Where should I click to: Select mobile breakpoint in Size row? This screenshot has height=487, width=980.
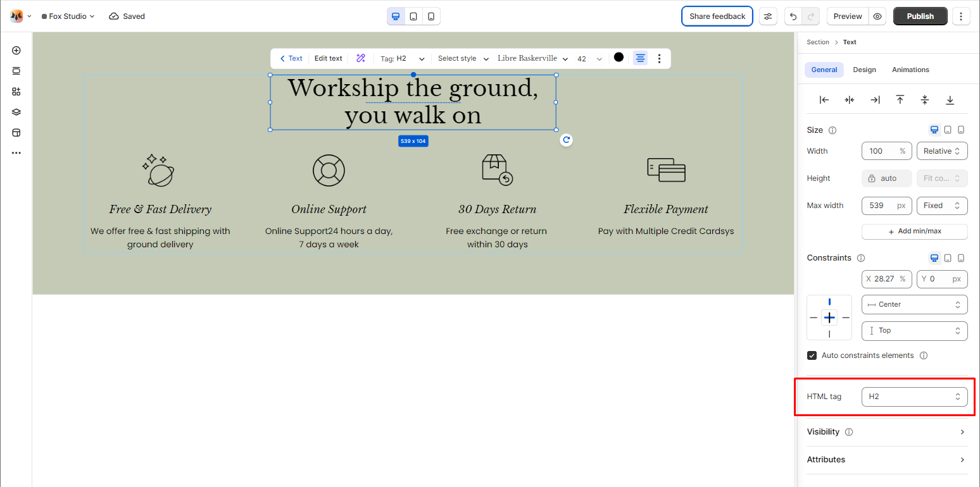[961, 130]
